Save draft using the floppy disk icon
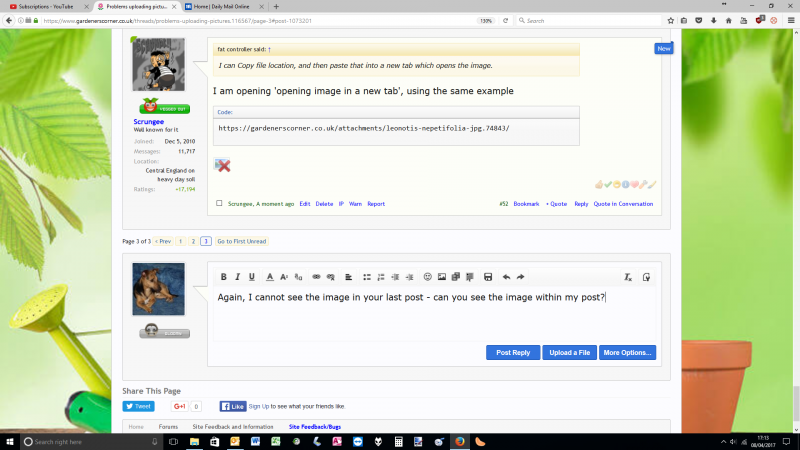 tap(487, 277)
